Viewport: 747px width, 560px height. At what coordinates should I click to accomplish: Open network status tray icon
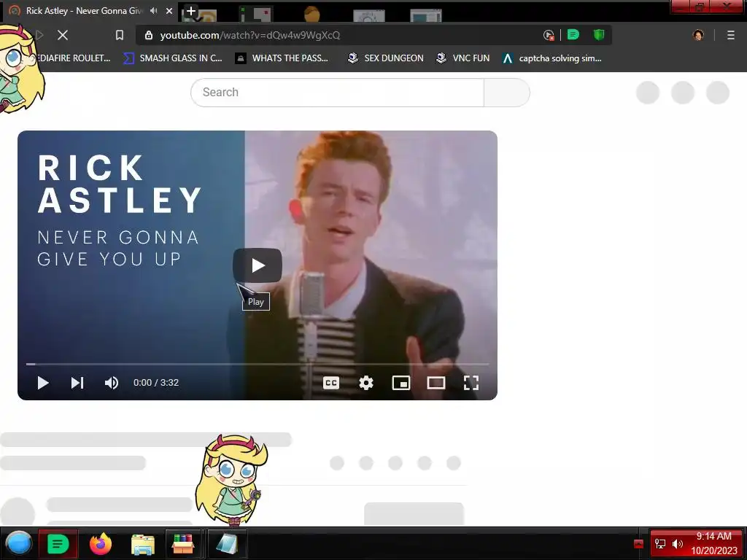pos(660,544)
